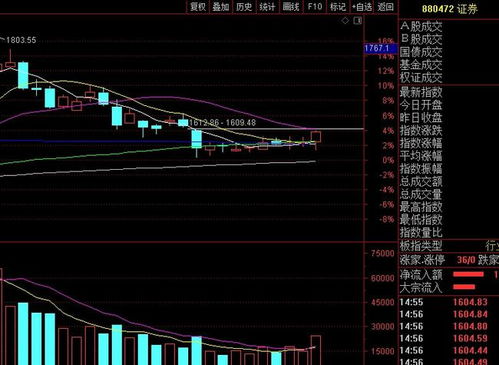
Task: Open F10 company information
Action: pos(315,7)
